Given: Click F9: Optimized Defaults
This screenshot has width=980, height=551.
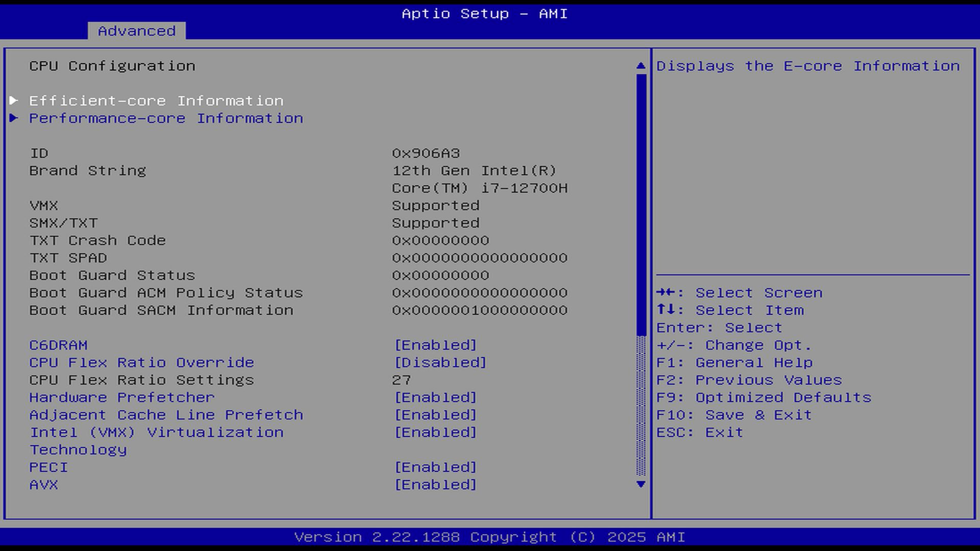Looking at the screenshot, I should coord(764,397).
